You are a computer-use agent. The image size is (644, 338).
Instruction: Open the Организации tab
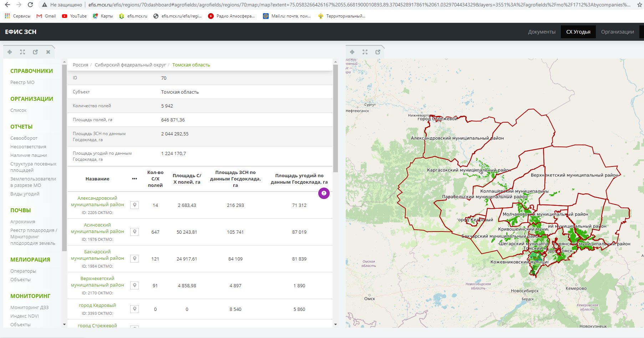tap(617, 32)
